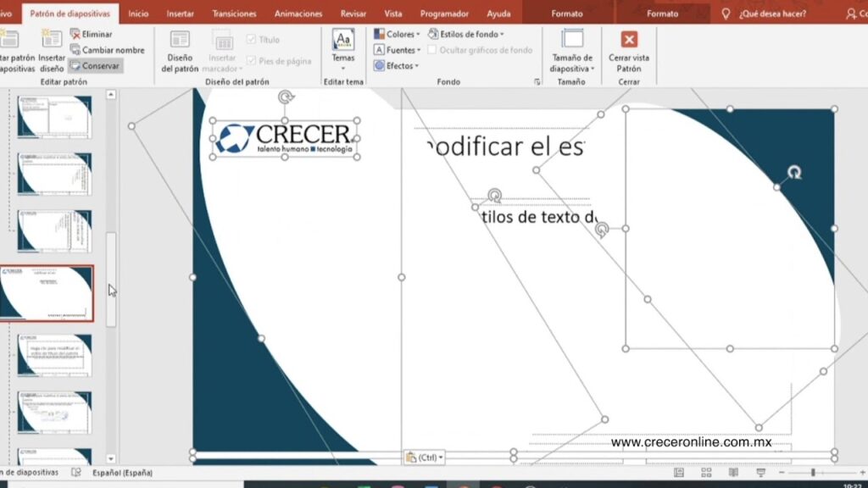Image resolution: width=868 pixels, height=488 pixels.
Task: Enable Ocultar gráficos de fondo
Action: click(x=434, y=51)
